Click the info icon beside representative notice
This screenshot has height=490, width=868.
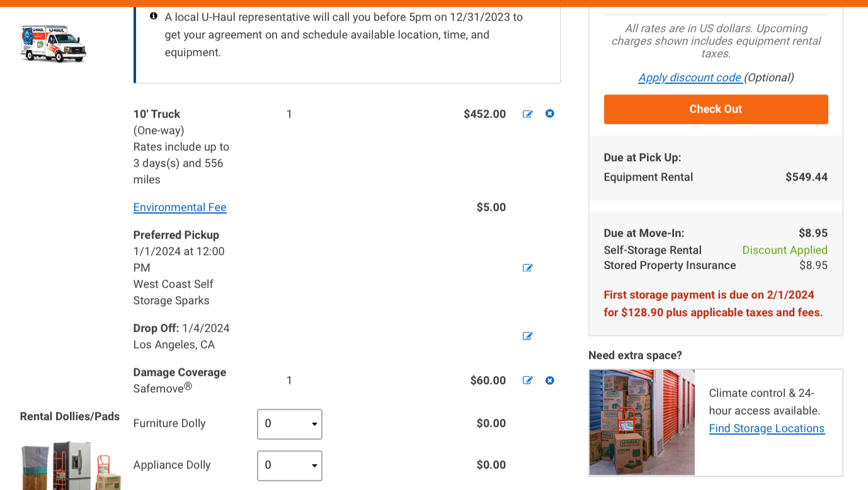click(x=154, y=16)
